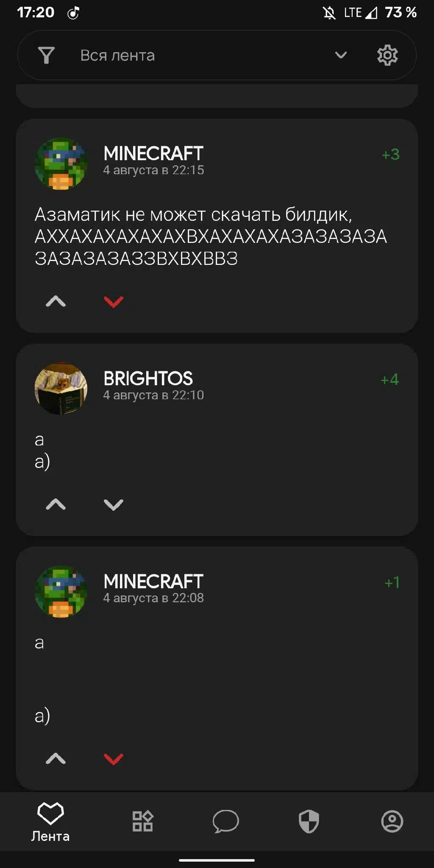Tap the filter funnel icon
Screen dimensions: 434x868
tap(46, 55)
